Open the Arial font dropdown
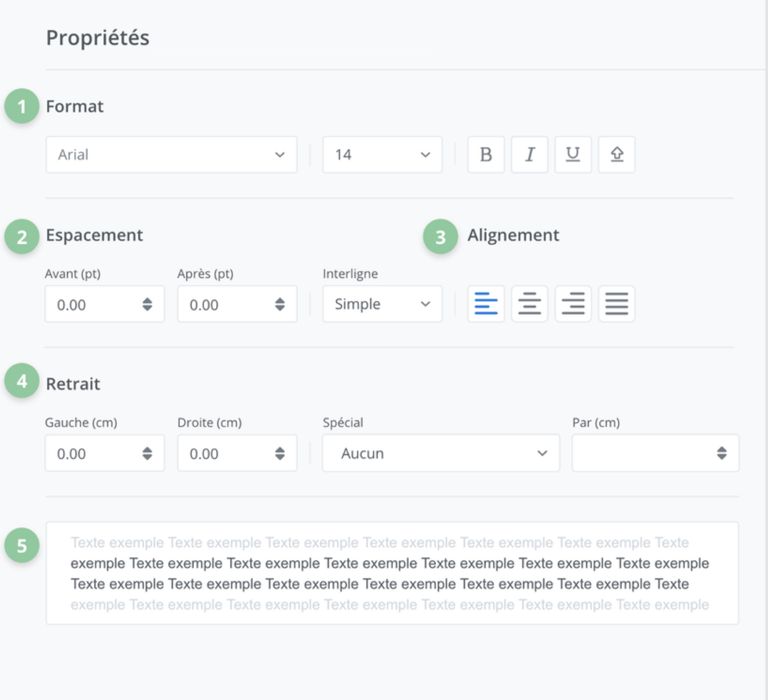The image size is (768, 700). coord(171,155)
